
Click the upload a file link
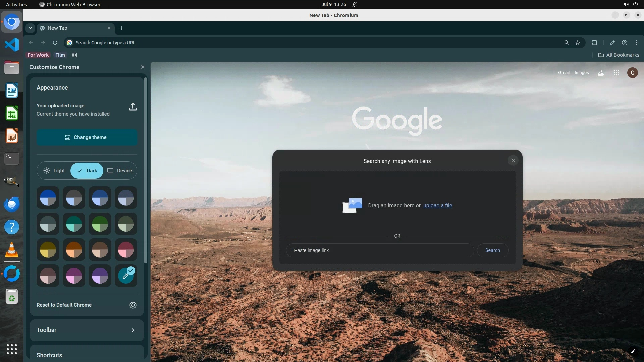(x=437, y=205)
